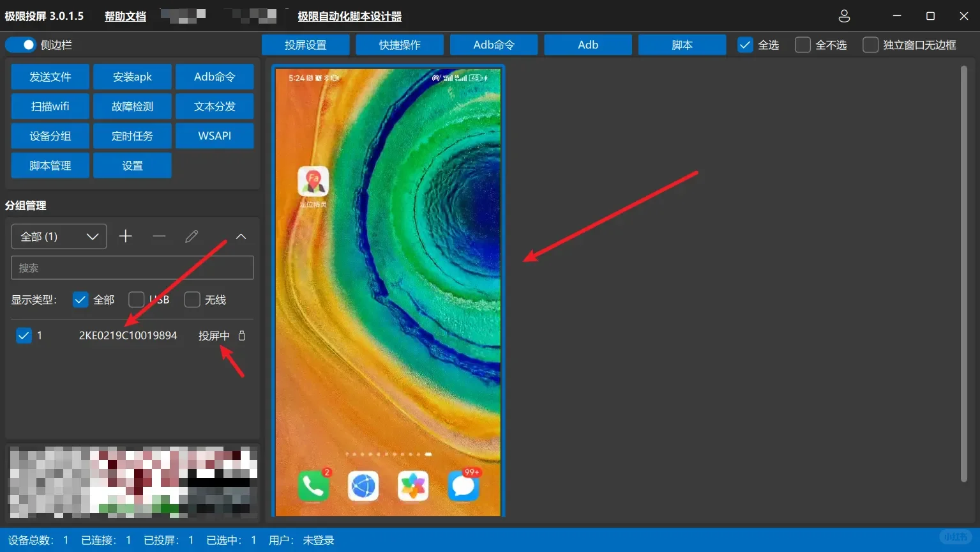Select device serial 2KE0219C10019894
This screenshot has height=552, width=980.
tap(128, 335)
